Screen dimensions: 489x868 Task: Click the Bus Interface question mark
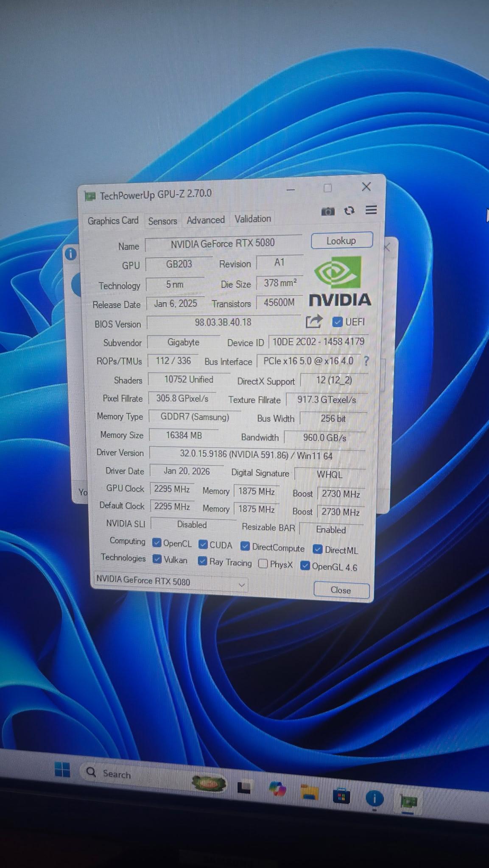click(x=366, y=361)
